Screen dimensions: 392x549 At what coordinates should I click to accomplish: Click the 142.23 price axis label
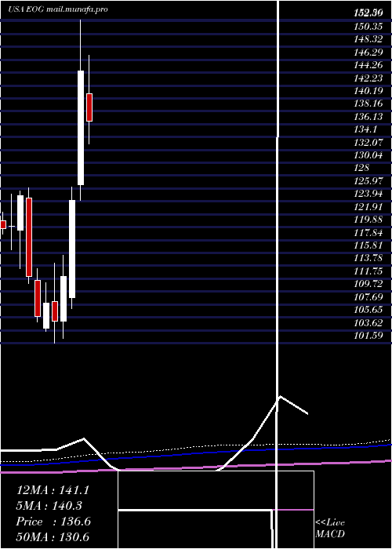pyautogui.click(x=368, y=78)
